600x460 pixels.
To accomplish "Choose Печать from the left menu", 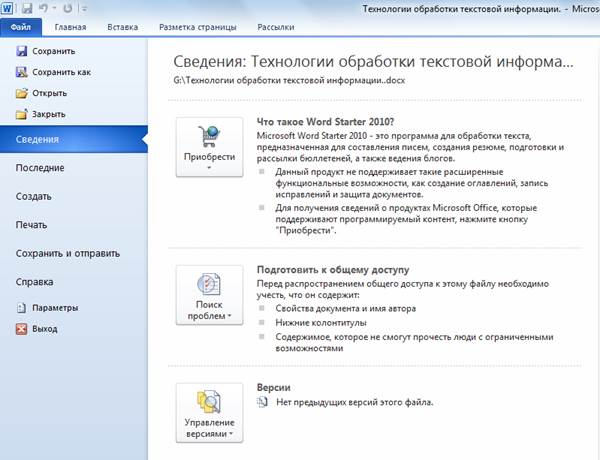I will tap(32, 225).
